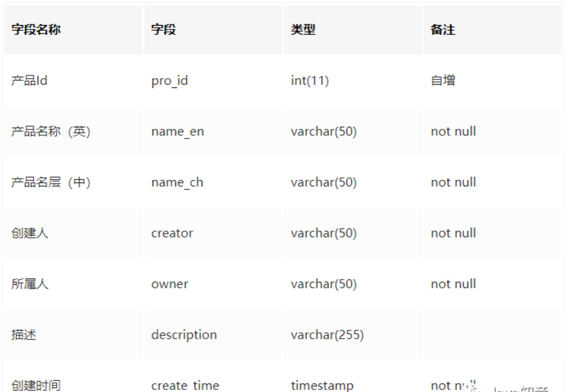Select the cell 产品Id

point(73,81)
